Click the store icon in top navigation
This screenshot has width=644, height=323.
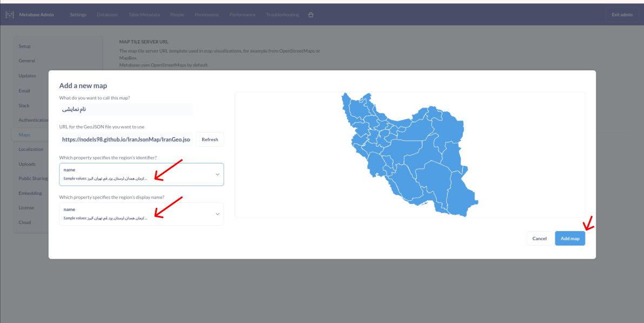(311, 15)
